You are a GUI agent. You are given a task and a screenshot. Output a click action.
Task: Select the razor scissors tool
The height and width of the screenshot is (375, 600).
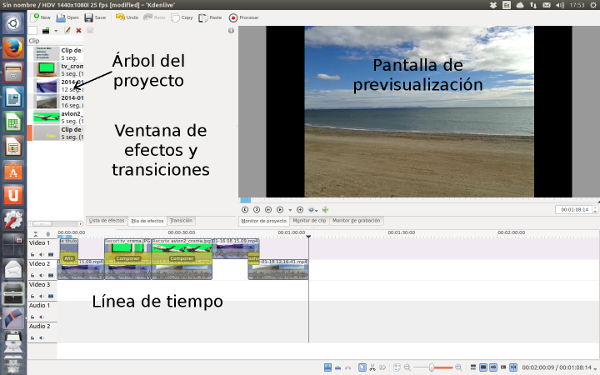[x=372, y=368]
